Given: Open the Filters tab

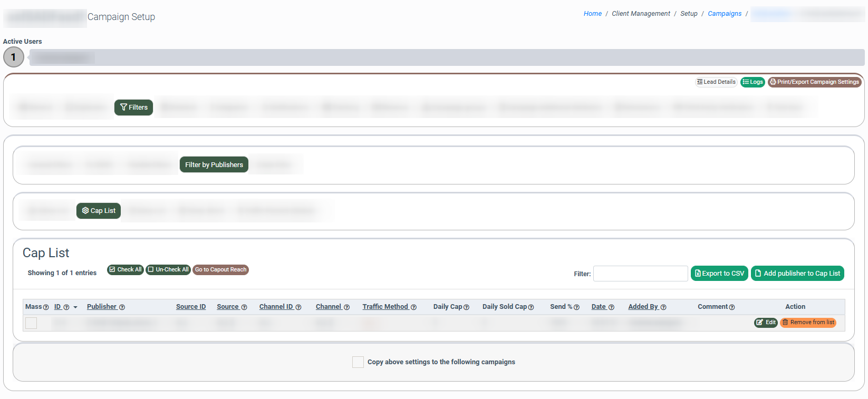Looking at the screenshot, I should (x=133, y=108).
